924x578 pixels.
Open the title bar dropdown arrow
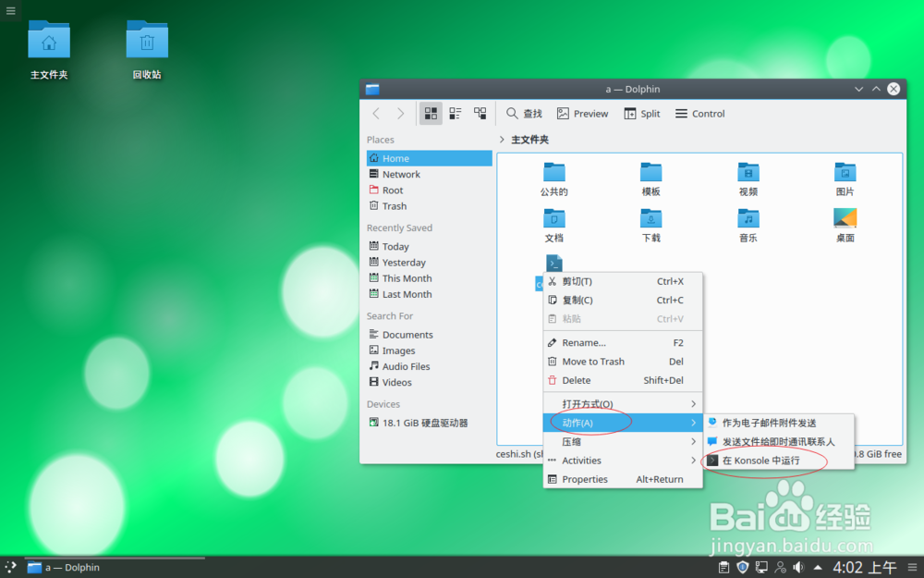[858, 89]
